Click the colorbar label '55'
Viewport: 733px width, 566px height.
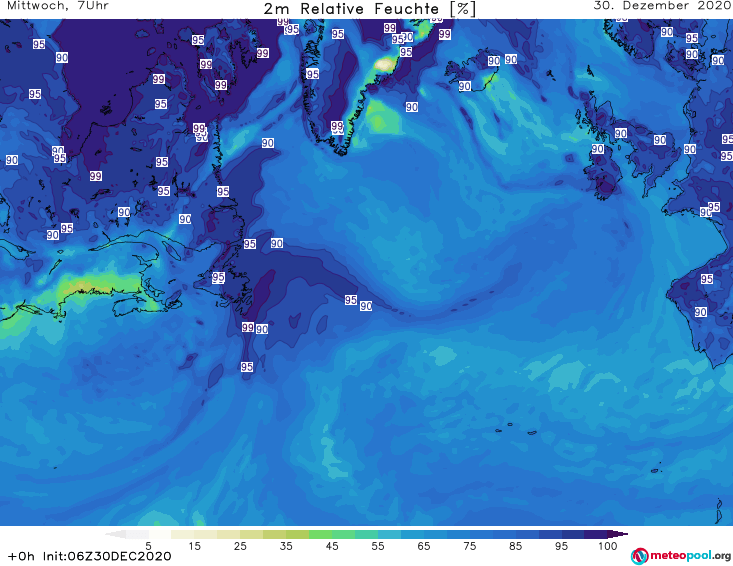pos(378,546)
